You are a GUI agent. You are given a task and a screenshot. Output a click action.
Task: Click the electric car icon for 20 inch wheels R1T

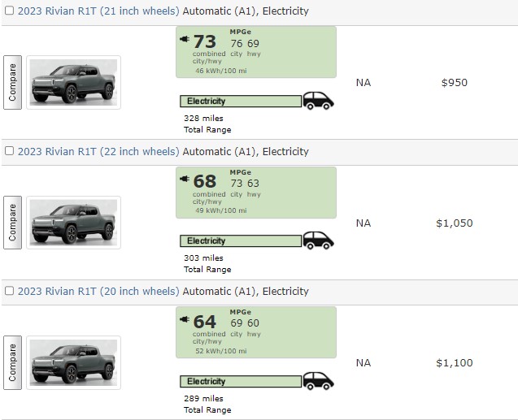click(x=318, y=381)
